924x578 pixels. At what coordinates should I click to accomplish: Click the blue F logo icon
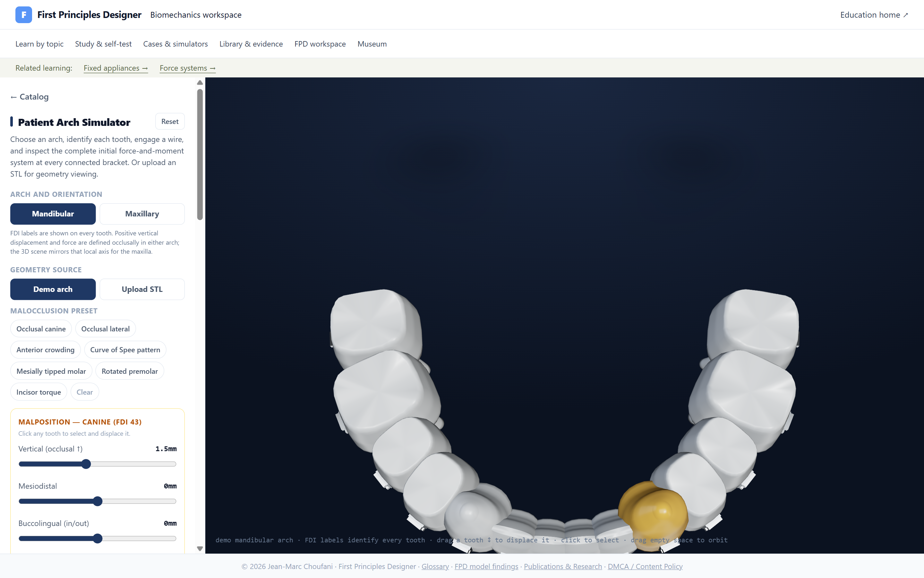[24, 14]
